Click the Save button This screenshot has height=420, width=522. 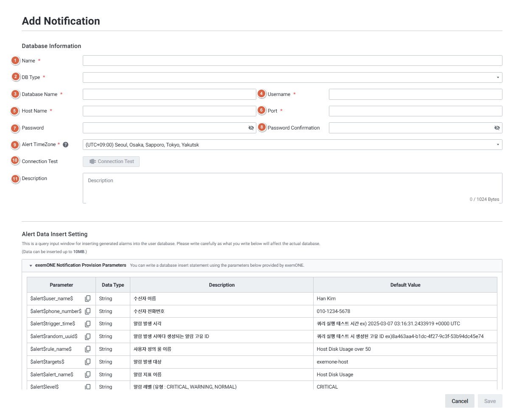click(x=490, y=401)
